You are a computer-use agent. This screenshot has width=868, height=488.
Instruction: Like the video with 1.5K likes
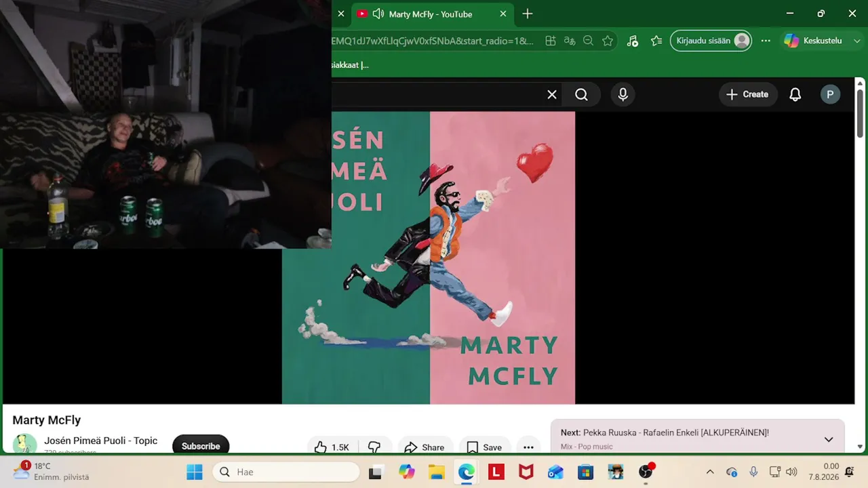(332, 447)
